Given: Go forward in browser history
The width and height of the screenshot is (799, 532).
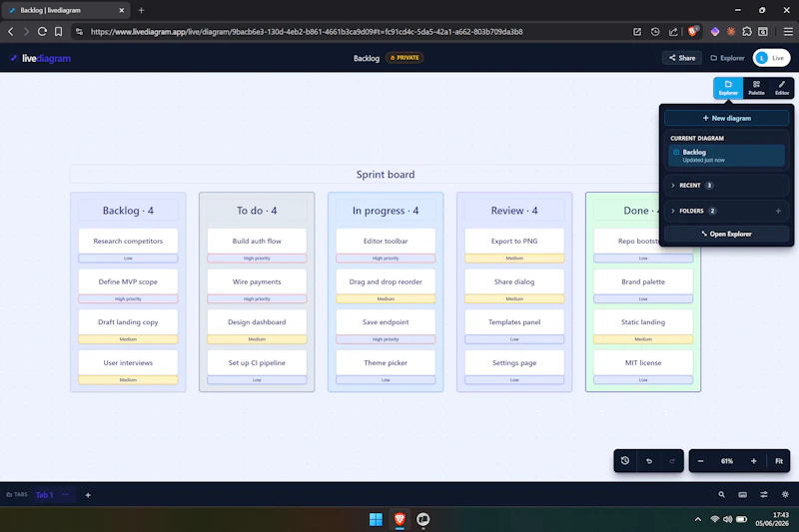Looking at the screenshot, I should [x=26, y=32].
